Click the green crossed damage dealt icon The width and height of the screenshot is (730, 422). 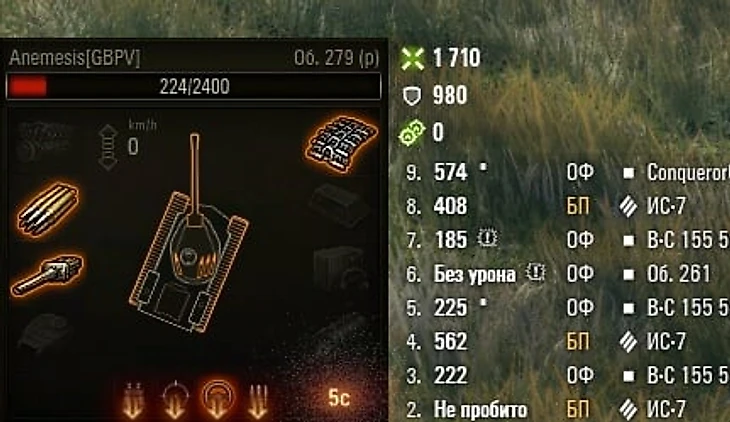pos(412,59)
